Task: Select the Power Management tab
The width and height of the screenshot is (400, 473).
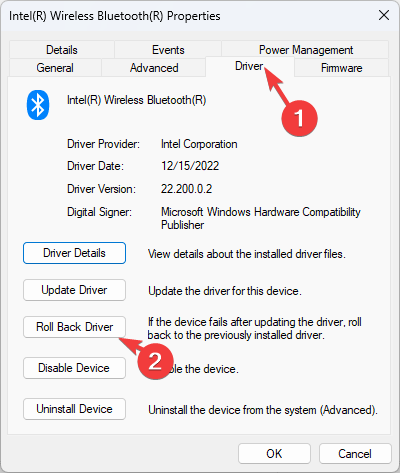Action: coord(305,50)
